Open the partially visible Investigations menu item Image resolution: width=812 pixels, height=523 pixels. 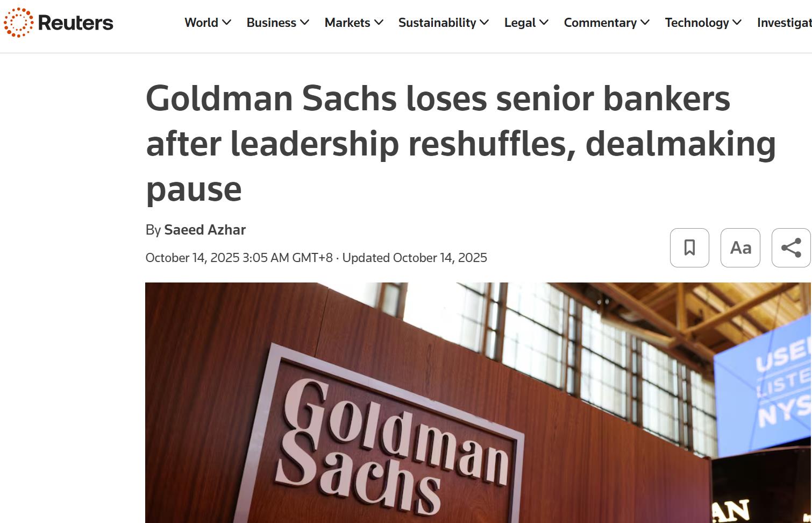coord(784,23)
